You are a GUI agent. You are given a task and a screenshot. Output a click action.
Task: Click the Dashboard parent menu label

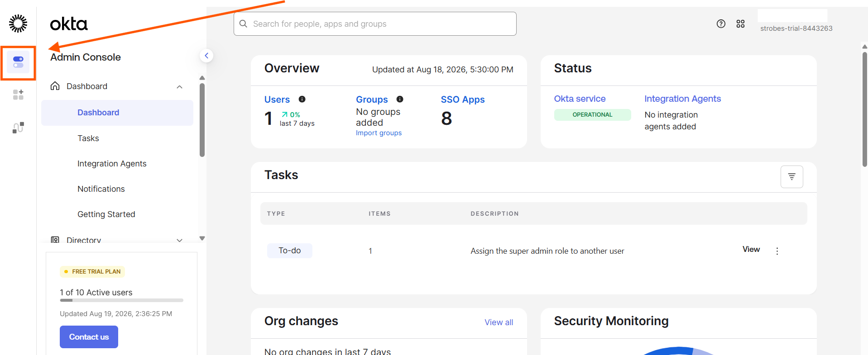pyautogui.click(x=87, y=86)
